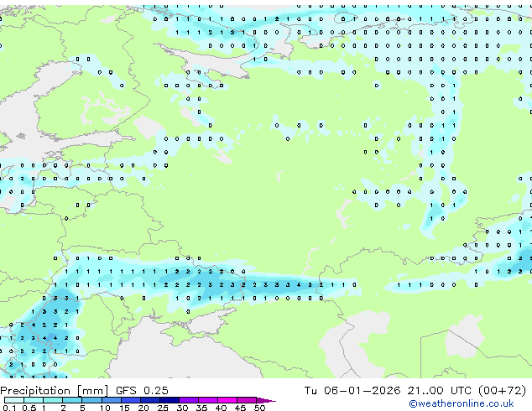This screenshot has height=411, width=532.
Task: Pick the 2–5 mm legend swatch
Action: pos(72,400)
